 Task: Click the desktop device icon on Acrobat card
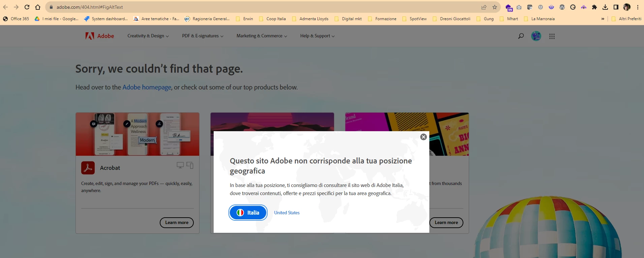click(x=180, y=165)
